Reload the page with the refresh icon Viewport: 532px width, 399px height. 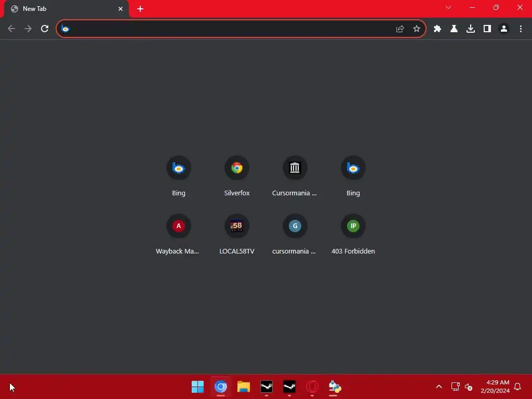[45, 29]
